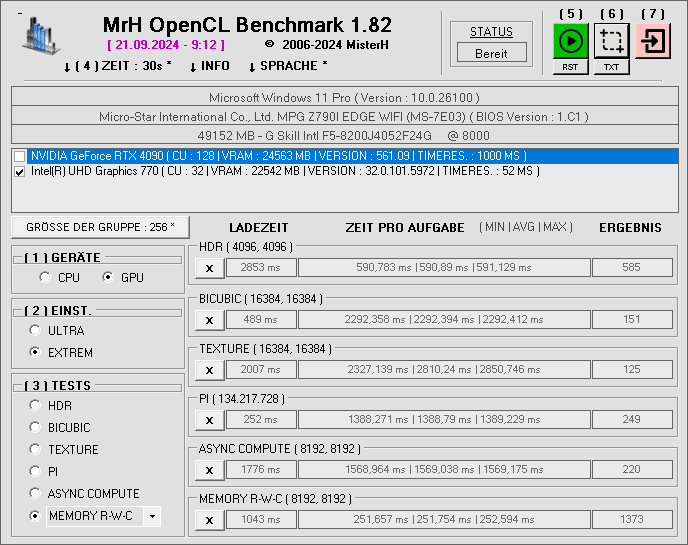Click the BICUBIC load time 489 ms field
The image size is (688, 545).
tap(261, 319)
